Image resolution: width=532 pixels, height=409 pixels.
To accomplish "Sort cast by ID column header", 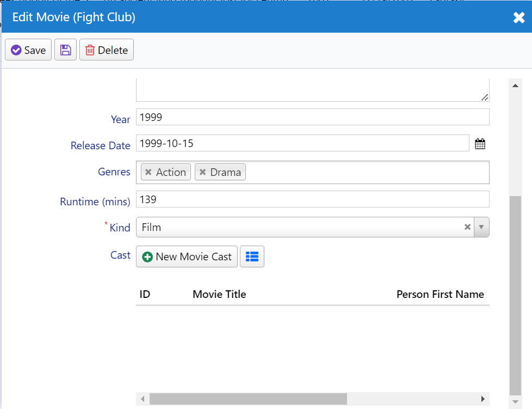I will click(x=145, y=294).
